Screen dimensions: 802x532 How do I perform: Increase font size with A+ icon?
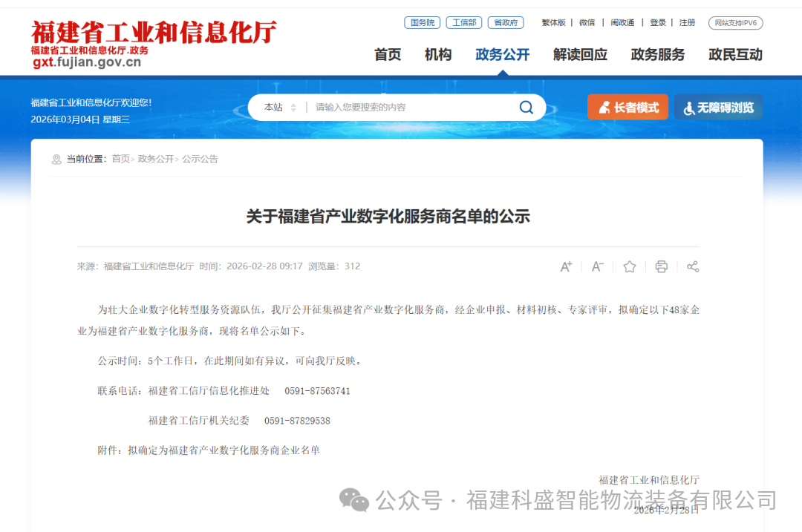(x=566, y=266)
